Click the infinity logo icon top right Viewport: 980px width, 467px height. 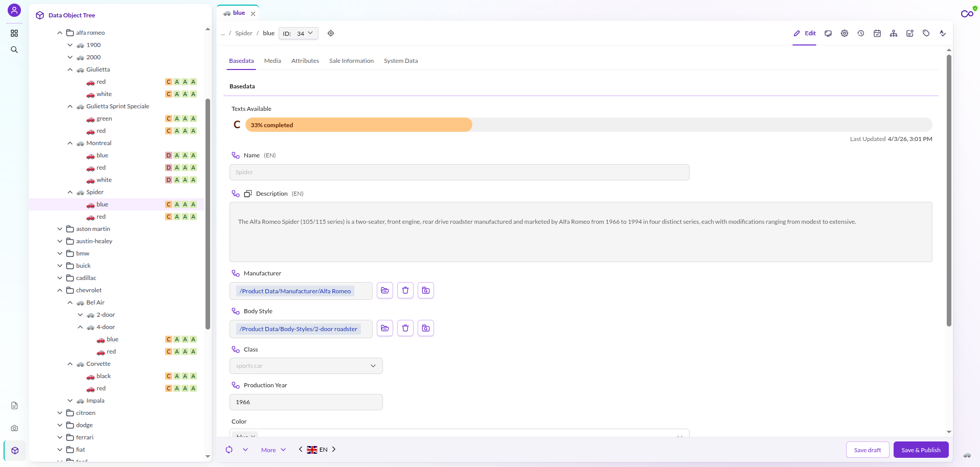pyautogui.click(x=967, y=14)
